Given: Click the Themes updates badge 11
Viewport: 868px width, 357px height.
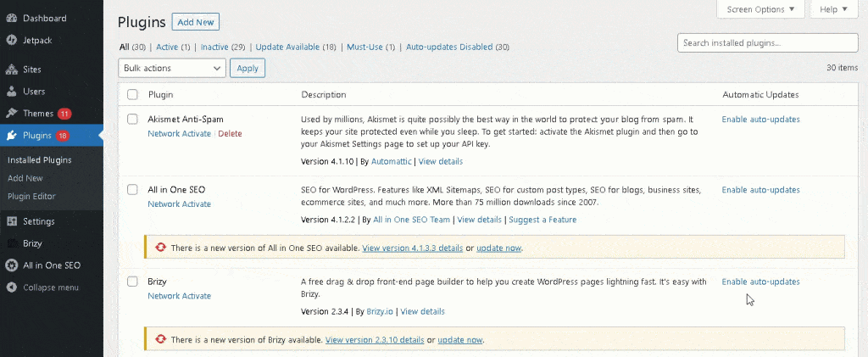Looking at the screenshot, I should [x=64, y=114].
